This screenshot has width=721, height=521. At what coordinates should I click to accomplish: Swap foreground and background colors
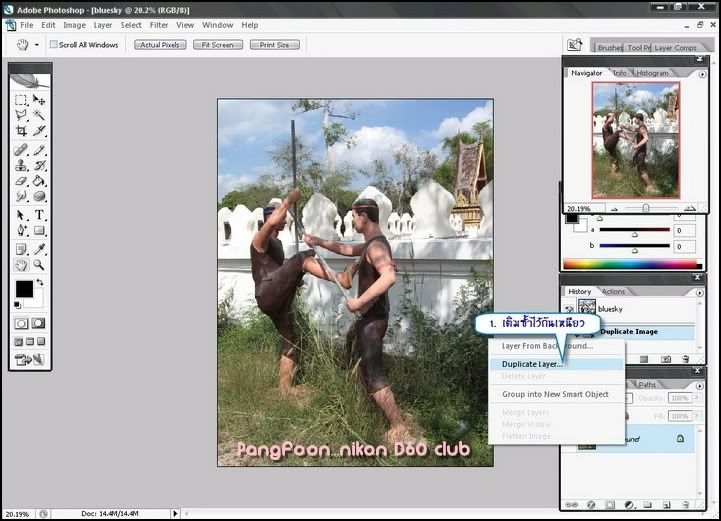(x=40, y=282)
